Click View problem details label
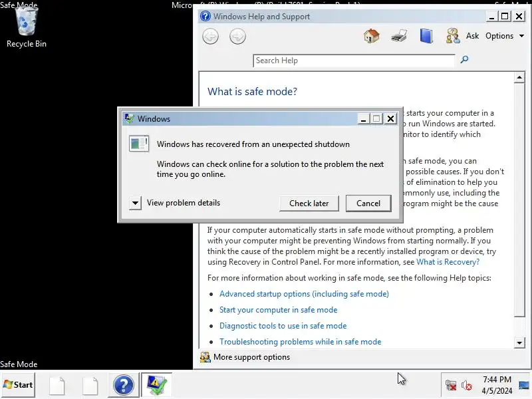 [184, 203]
